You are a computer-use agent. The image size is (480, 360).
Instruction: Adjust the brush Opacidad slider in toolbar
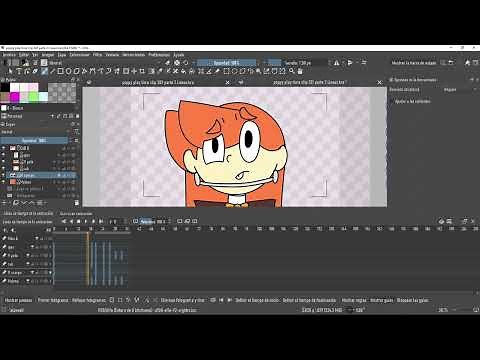tap(227, 63)
